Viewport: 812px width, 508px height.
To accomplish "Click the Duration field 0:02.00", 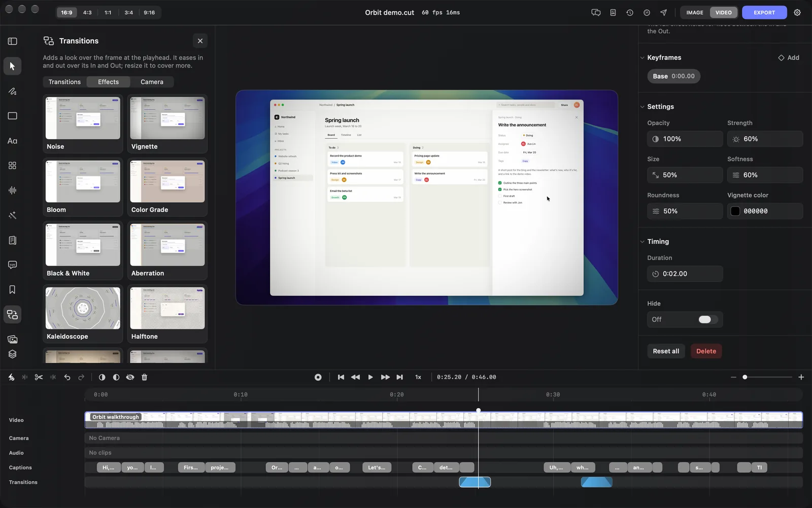I will pos(685,274).
